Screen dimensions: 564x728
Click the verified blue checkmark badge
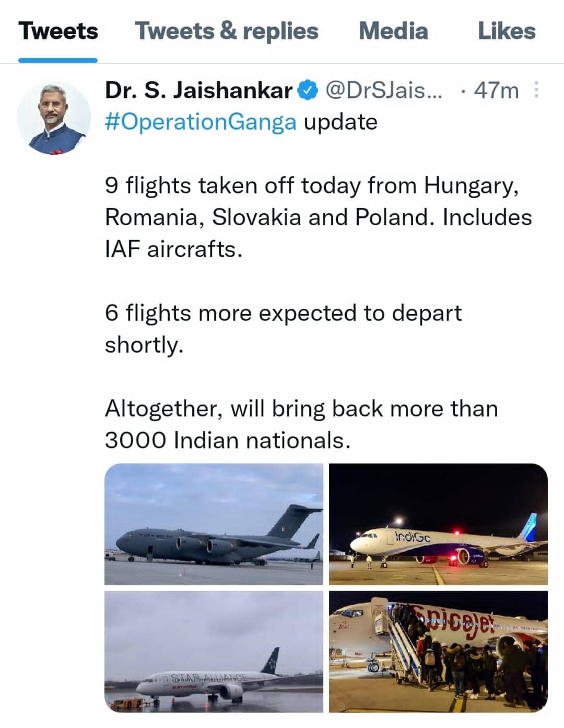click(x=307, y=90)
